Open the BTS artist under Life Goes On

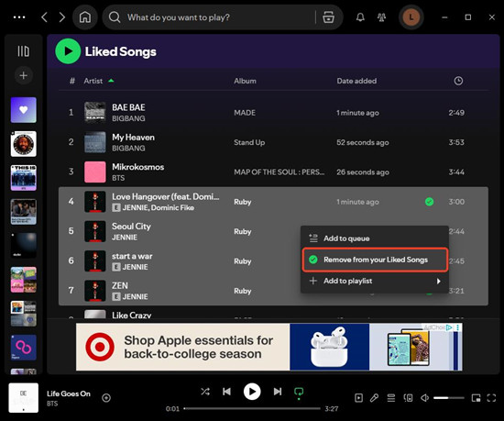(52, 404)
